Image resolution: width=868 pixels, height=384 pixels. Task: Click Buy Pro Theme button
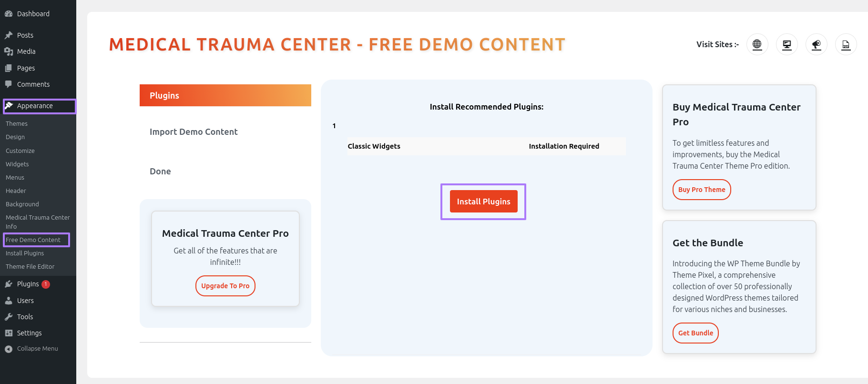point(702,190)
